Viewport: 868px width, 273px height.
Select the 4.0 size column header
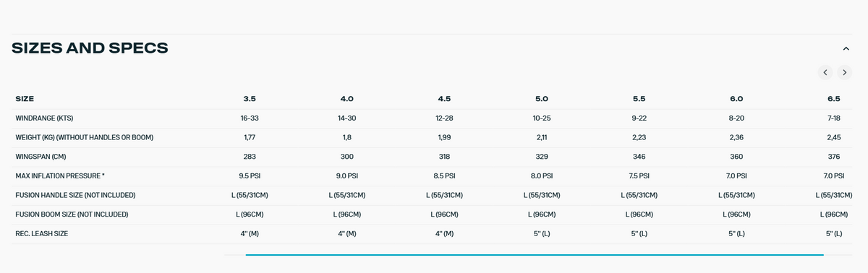click(346, 98)
